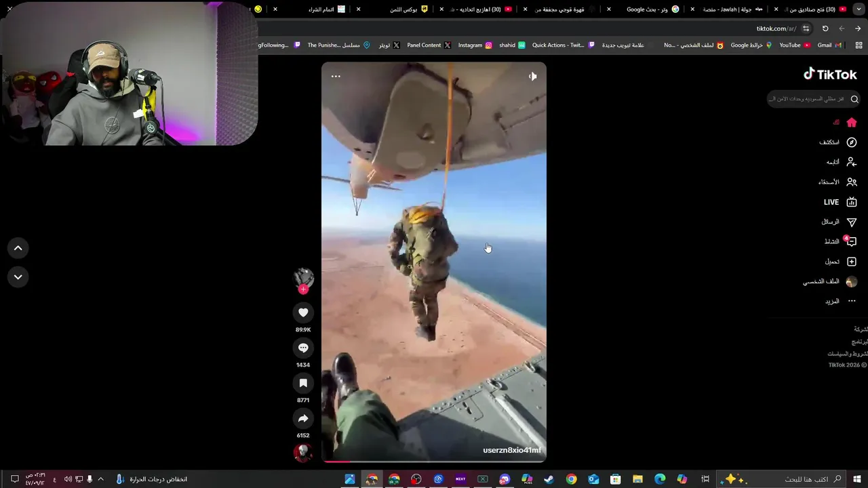Open Outlook from taskbar
868x488 pixels.
pyautogui.click(x=593, y=479)
